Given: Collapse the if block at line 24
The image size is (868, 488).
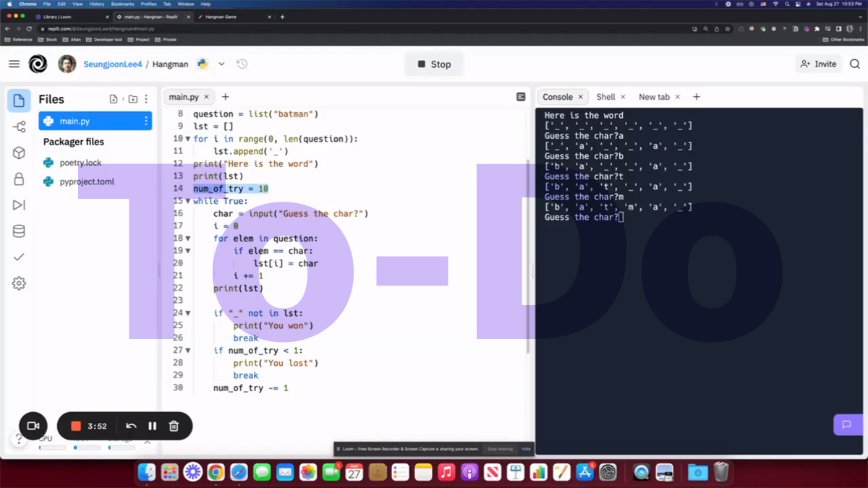Looking at the screenshot, I should click(188, 313).
